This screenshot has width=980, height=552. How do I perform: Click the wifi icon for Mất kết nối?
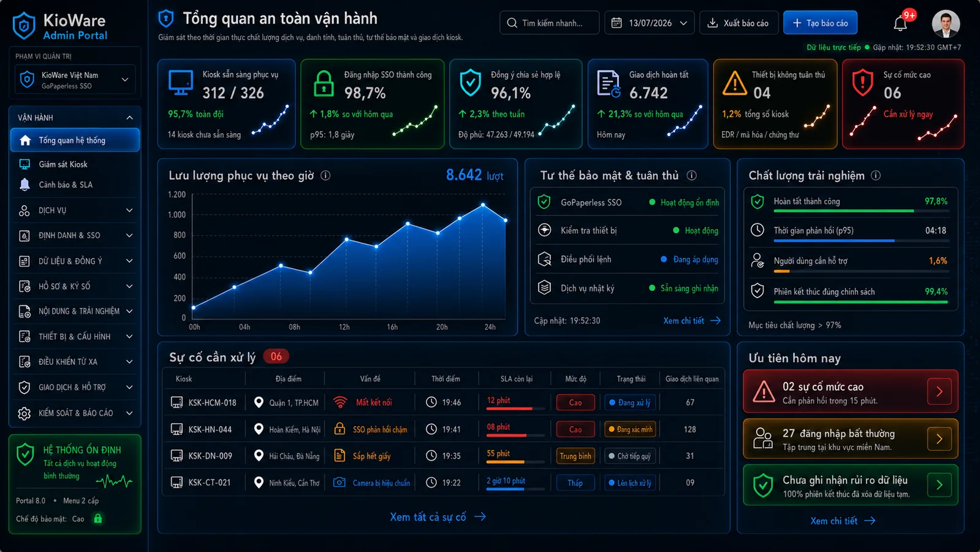(340, 402)
